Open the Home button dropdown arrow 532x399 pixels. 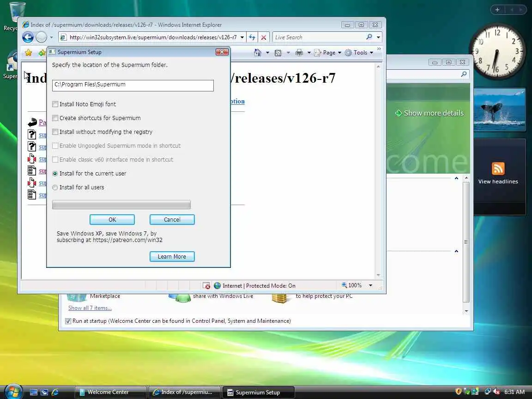coord(267,53)
